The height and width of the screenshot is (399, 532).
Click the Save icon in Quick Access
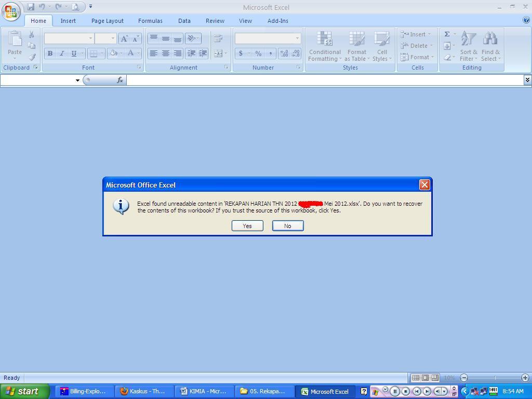31,6
